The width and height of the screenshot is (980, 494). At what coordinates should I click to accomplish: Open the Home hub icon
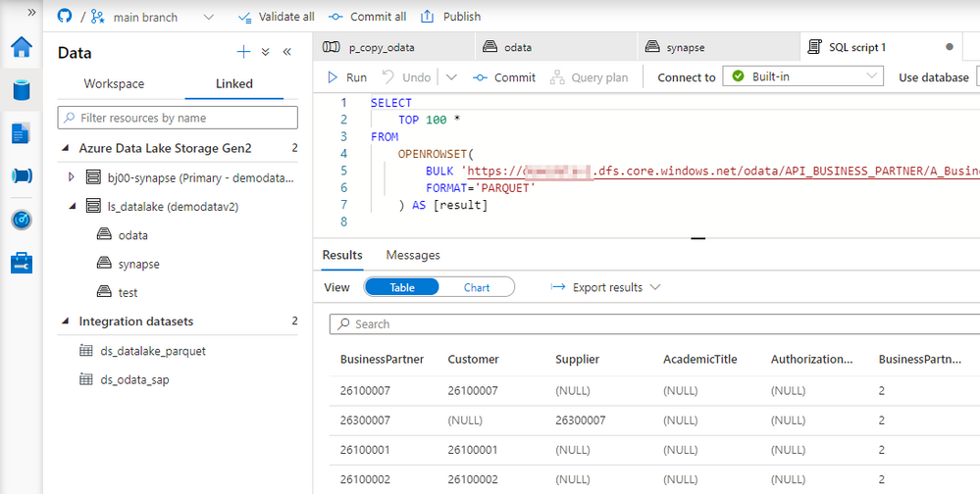pyautogui.click(x=22, y=47)
